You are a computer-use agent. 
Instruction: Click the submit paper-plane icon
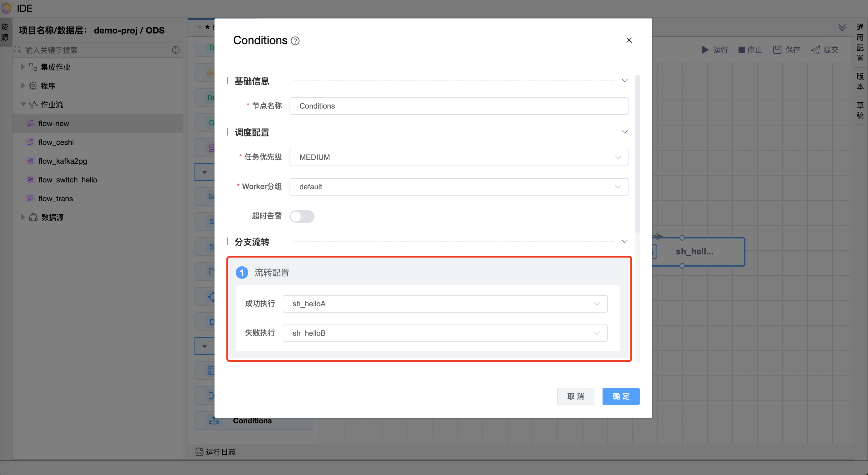[x=815, y=50]
